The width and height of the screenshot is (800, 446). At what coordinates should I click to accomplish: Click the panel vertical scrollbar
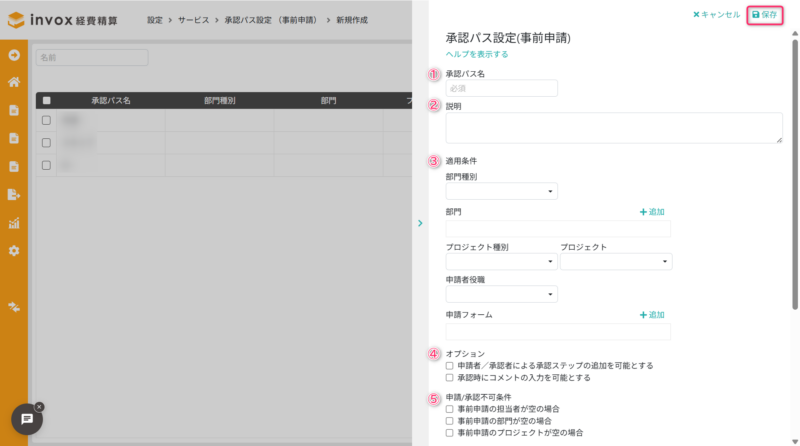click(x=795, y=175)
